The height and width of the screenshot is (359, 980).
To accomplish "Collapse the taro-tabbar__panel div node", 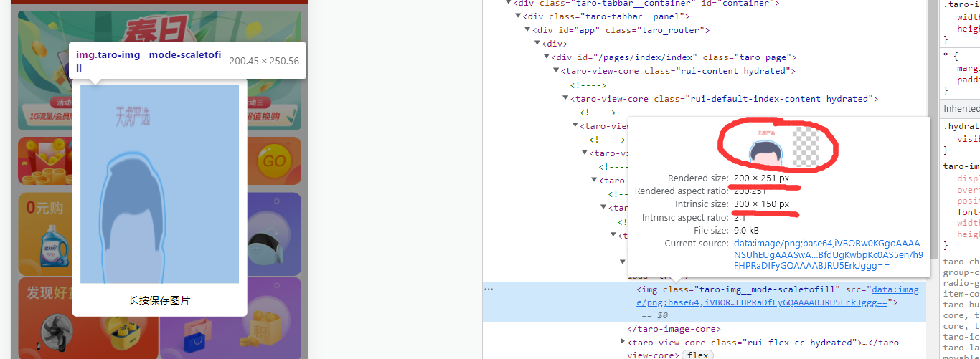I will 518,16.
